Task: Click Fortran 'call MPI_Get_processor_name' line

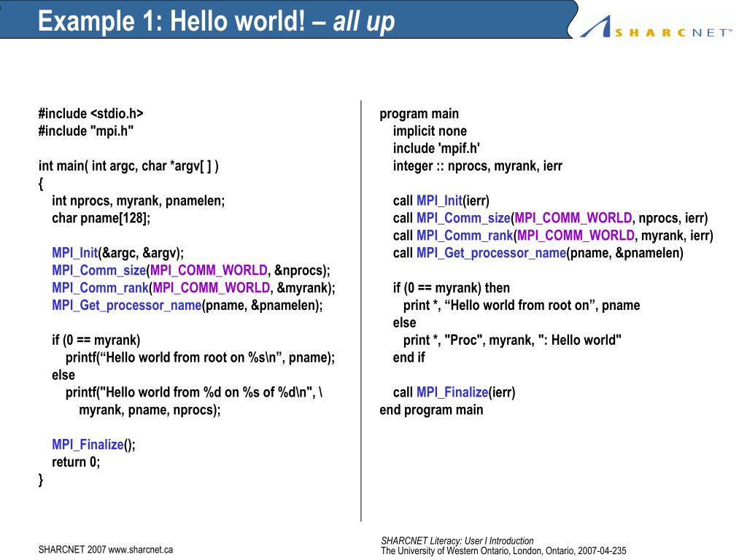Action: (538, 253)
